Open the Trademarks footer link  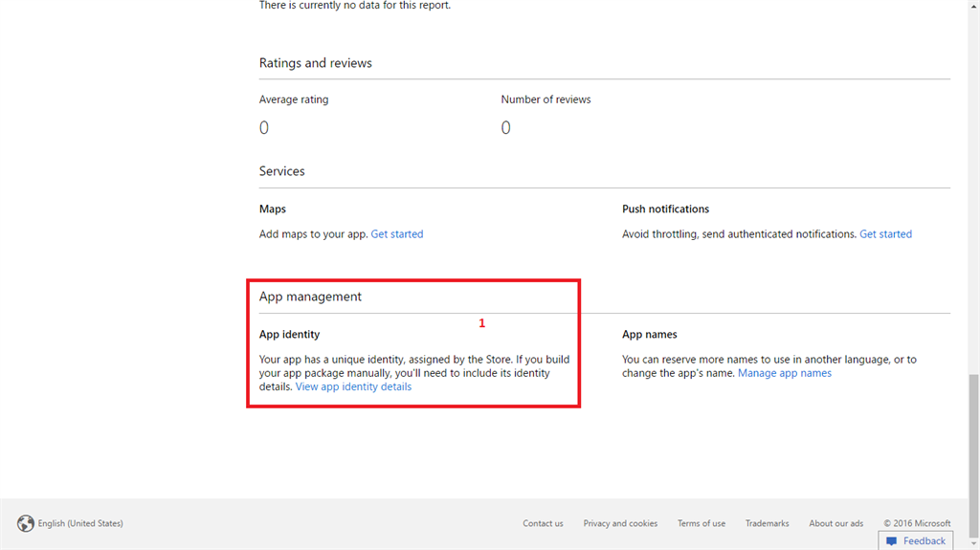[x=768, y=523]
